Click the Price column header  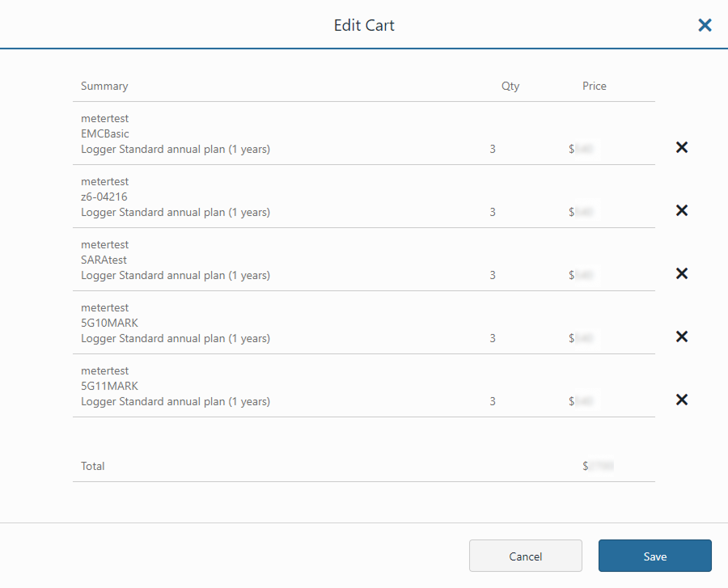[x=594, y=86]
